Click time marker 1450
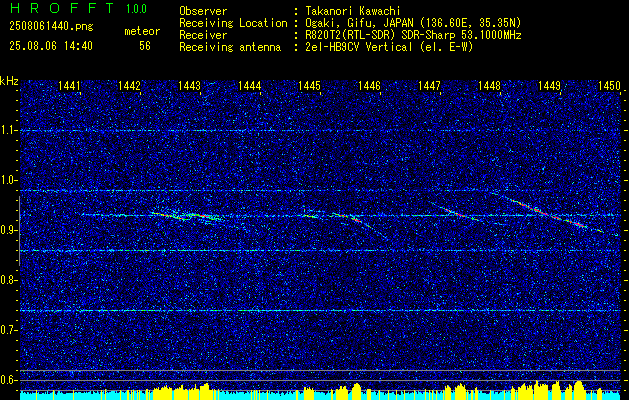The image size is (629, 400). 609,85
